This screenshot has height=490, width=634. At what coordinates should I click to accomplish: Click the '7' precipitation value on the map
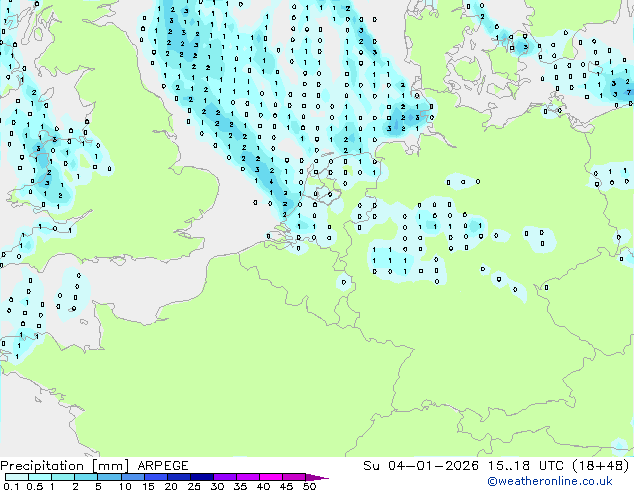pyautogui.click(x=629, y=92)
